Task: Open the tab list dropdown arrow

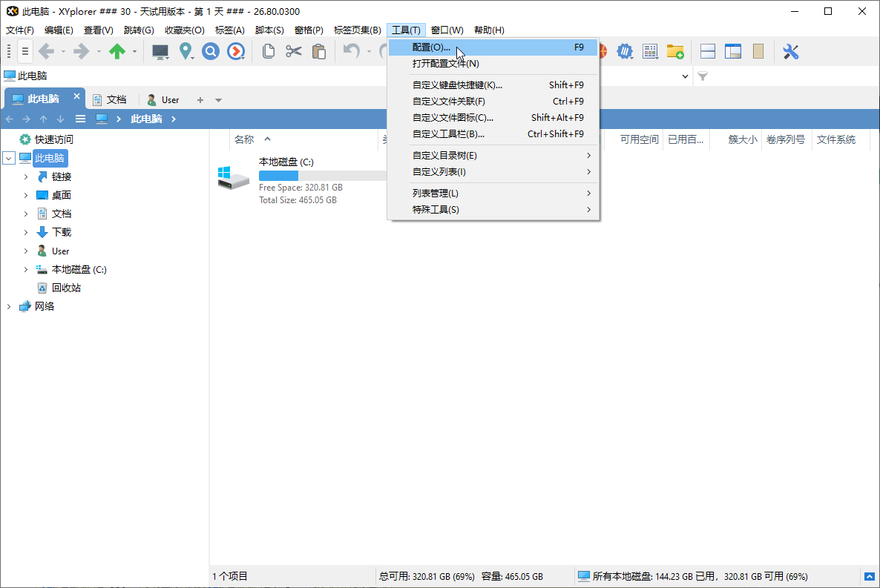Action: 218,100
